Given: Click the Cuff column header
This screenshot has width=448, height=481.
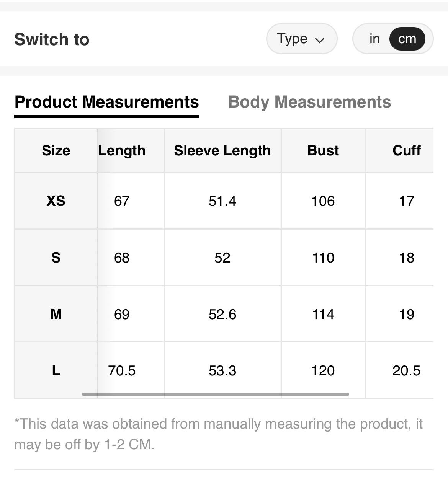Looking at the screenshot, I should click(406, 150).
